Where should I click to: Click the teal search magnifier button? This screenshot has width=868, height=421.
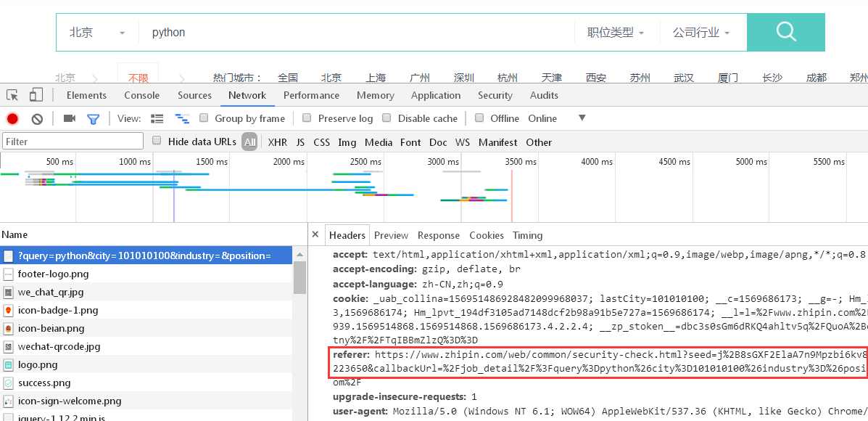785,32
